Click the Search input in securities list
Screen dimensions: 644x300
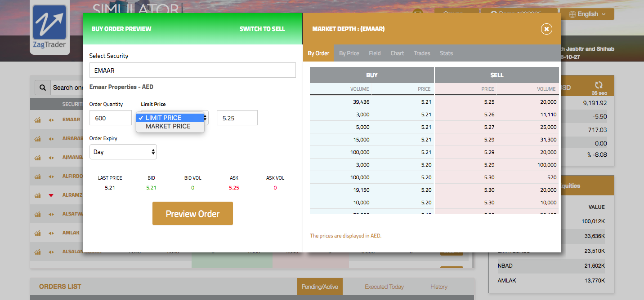tap(67, 88)
